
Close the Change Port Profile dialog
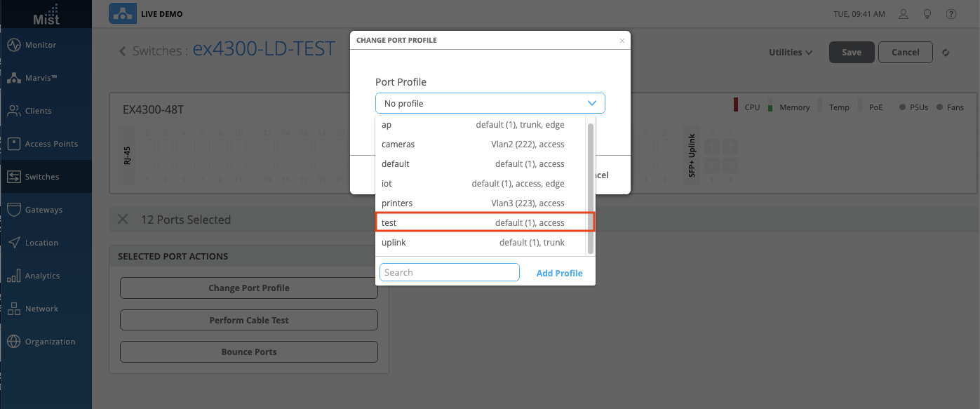pyautogui.click(x=622, y=41)
